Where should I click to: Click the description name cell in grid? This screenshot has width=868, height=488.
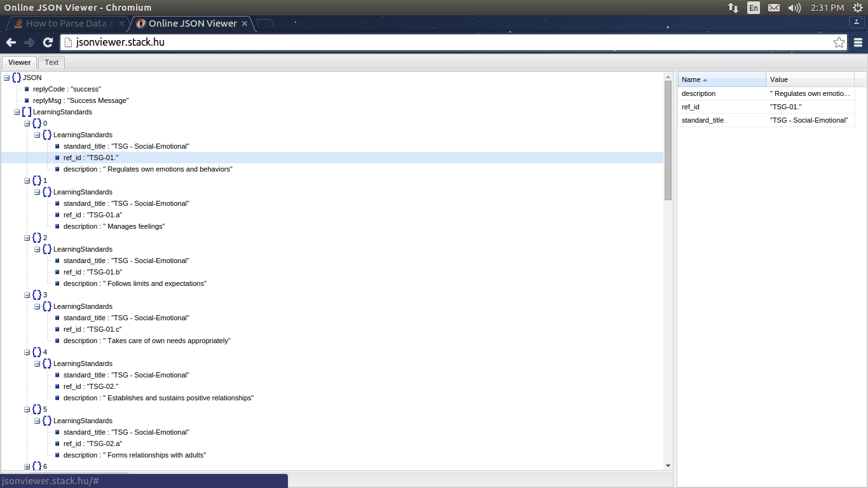pyautogui.click(x=722, y=93)
